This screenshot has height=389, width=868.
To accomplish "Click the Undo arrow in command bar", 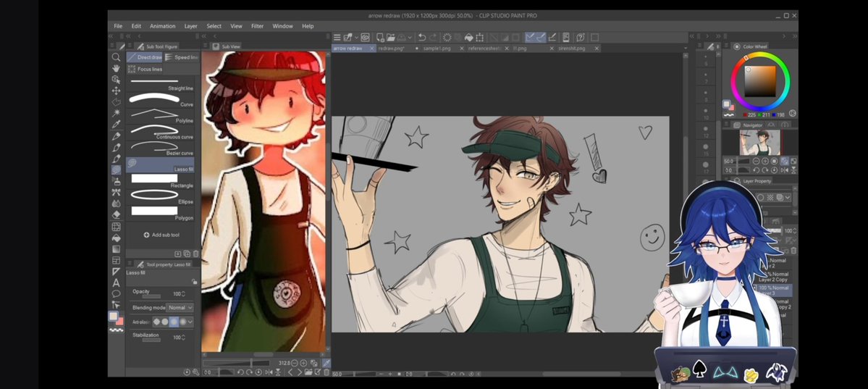I will 422,37.
